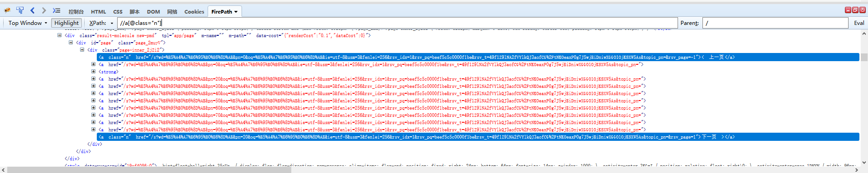The image size is (868, 173).
Task: Open the XPath selector type dropdown
Action: coord(101,23)
